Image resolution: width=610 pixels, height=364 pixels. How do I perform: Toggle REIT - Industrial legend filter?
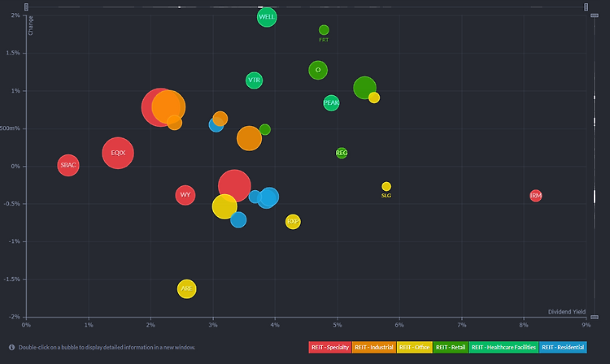374,347
